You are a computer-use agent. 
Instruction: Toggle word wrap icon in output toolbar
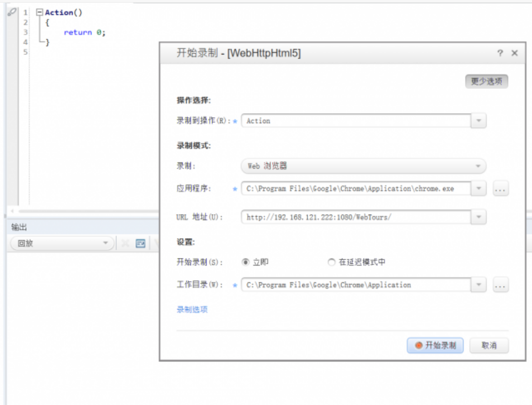coord(141,244)
